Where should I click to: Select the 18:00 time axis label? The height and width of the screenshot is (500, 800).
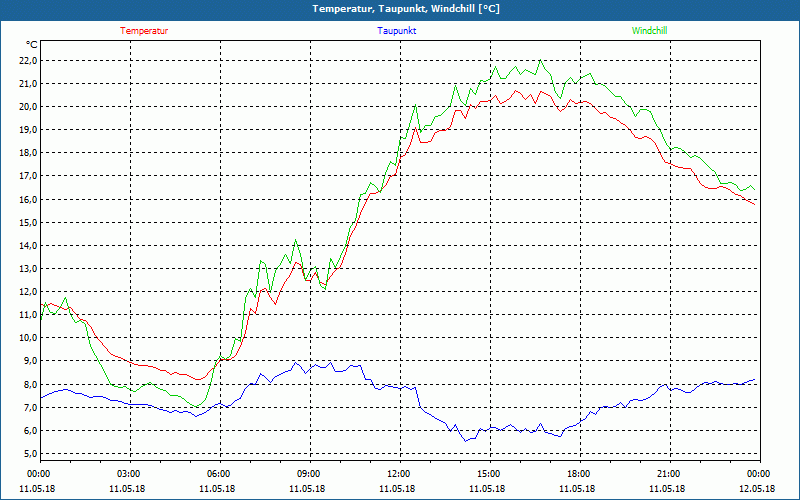(x=579, y=474)
